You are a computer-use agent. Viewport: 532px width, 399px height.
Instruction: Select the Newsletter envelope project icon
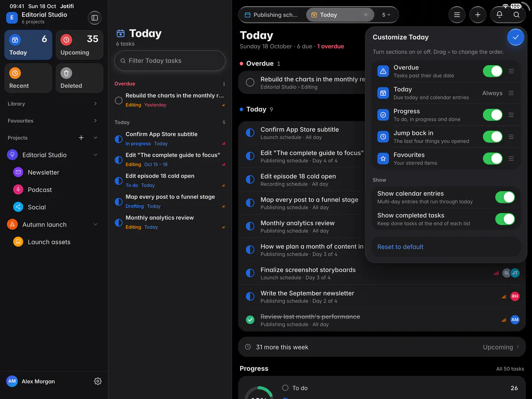point(18,172)
